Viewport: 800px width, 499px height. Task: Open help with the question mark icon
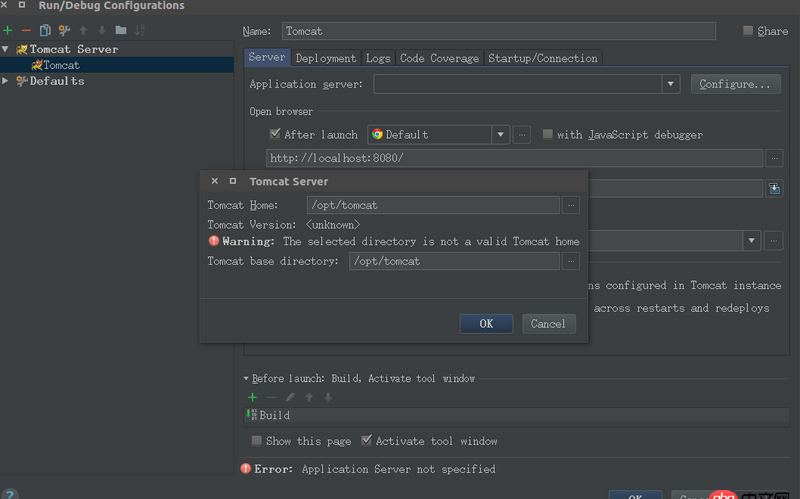(x=9, y=494)
